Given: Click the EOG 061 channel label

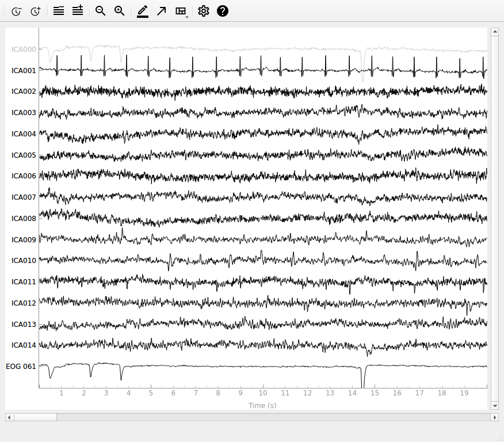Looking at the screenshot, I should tap(21, 366).
